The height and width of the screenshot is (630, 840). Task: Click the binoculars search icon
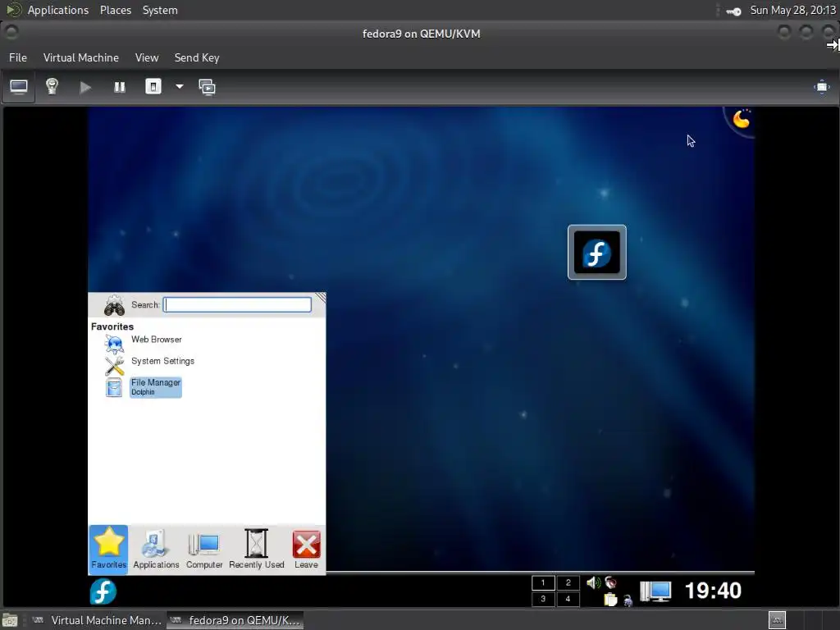point(114,305)
